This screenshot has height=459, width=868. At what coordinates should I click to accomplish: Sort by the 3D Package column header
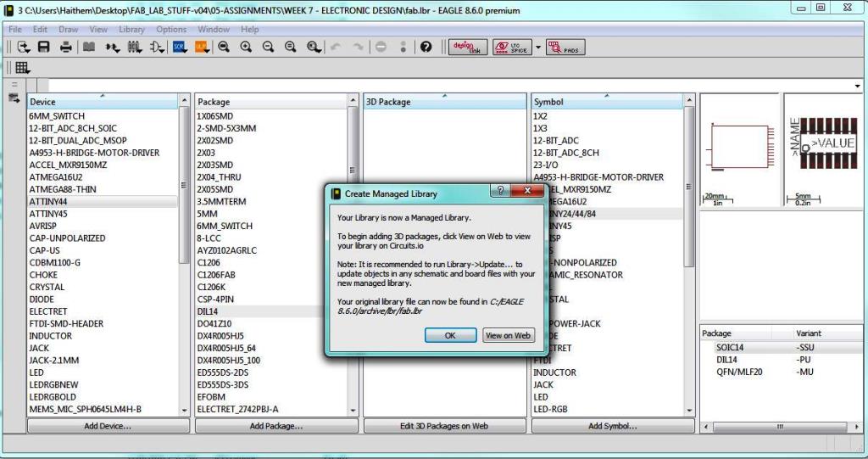click(444, 102)
